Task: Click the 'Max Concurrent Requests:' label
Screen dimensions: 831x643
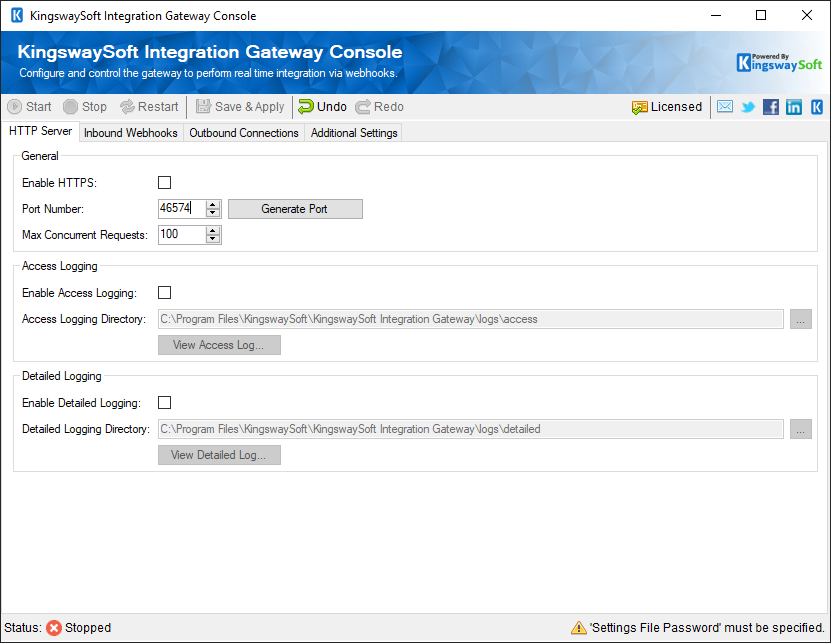Action: click(85, 235)
